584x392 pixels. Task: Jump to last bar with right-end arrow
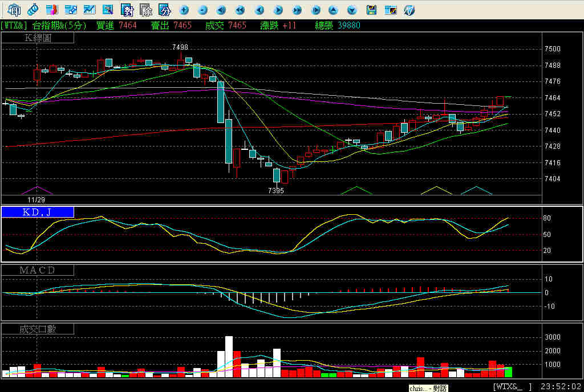click(x=315, y=10)
